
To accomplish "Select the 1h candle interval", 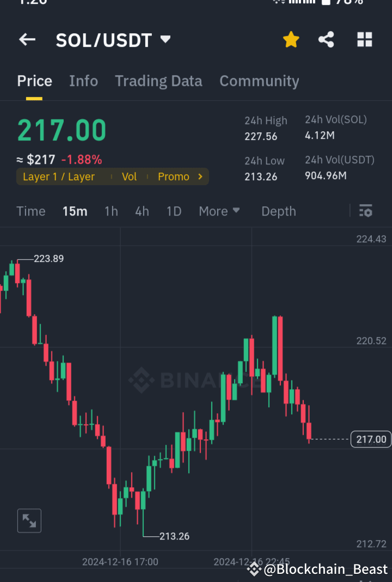I will (111, 211).
